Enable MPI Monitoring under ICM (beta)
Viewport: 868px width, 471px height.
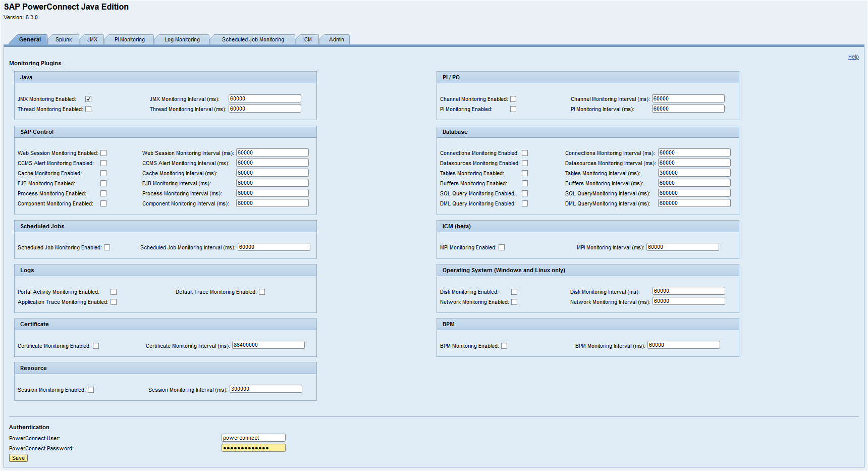pyautogui.click(x=502, y=247)
